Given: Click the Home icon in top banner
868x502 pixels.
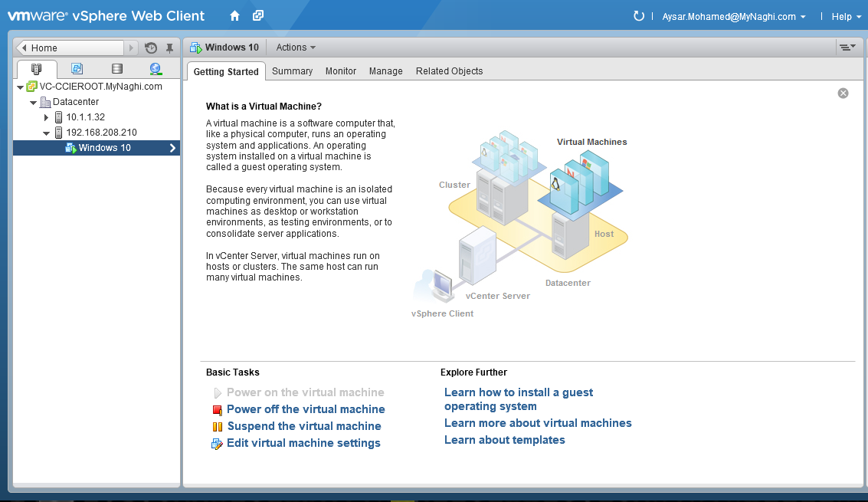Looking at the screenshot, I should point(234,16).
